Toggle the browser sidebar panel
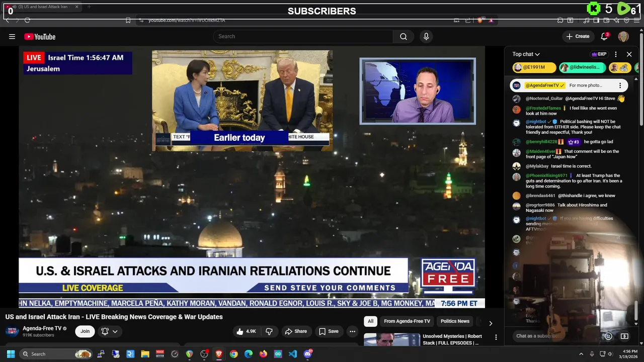Viewport: 644px width, 362px height. 596,20
